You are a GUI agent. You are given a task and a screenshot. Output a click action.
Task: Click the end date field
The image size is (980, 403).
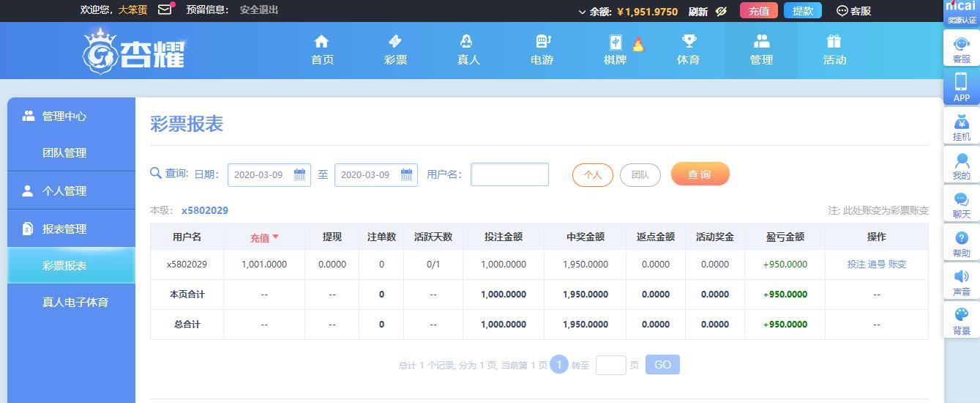click(x=376, y=174)
